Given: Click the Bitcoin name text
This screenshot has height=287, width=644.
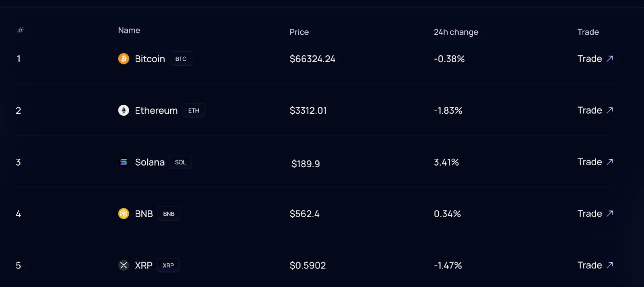Looking at the screenshot, I should tap(150, 59).
